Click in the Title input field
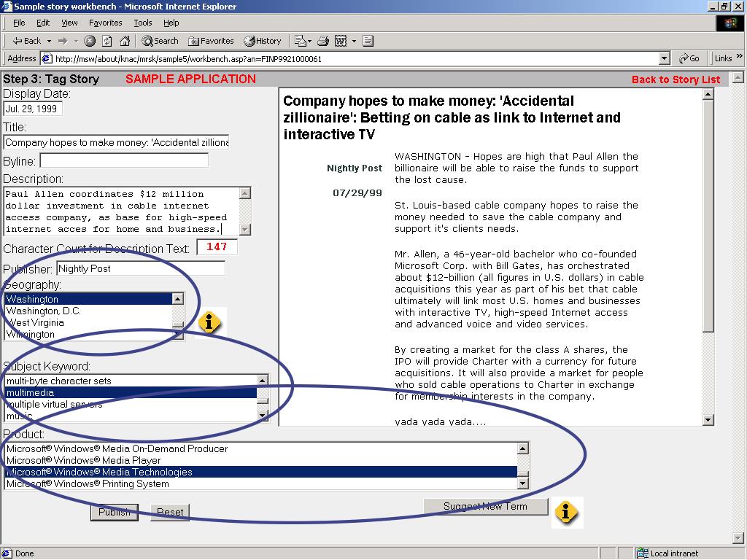This screenshot has width=747, height=560. coord(116,142)
